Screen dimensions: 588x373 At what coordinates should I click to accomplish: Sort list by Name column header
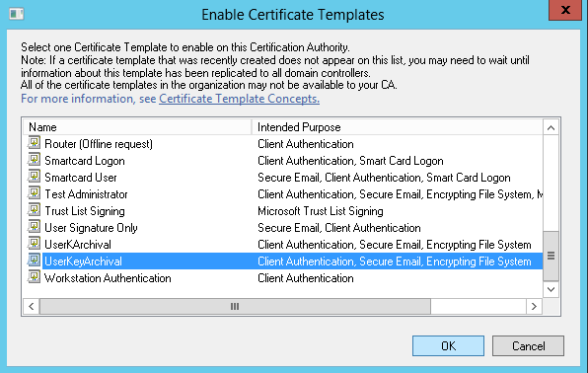pyautogui.click(x=137, y=127)
